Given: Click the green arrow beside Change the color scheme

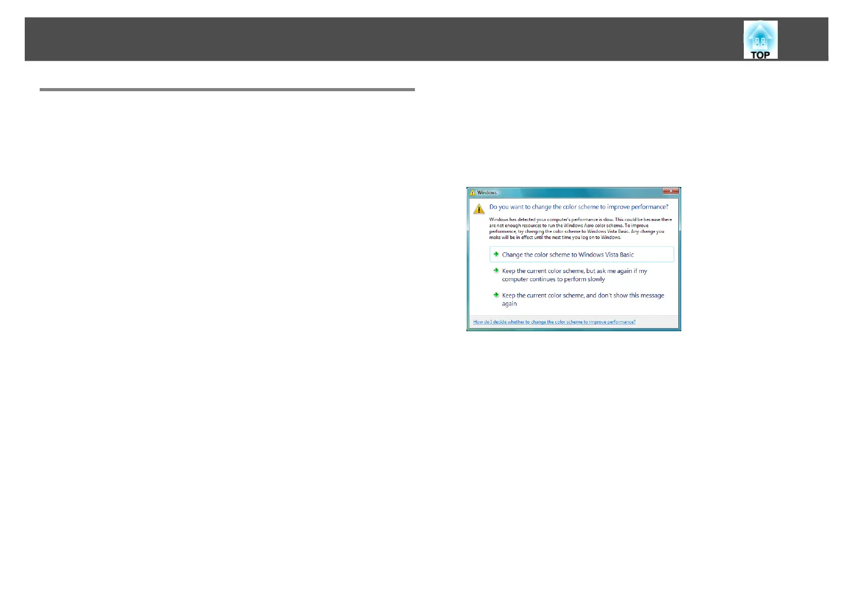Looking at the screenshot, I should point(496,254).
